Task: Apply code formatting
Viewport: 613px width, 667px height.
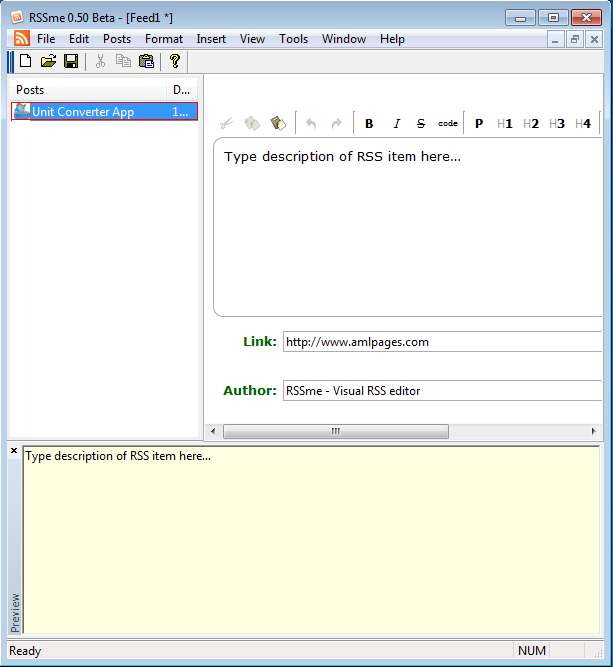Action: click(x=448, y=123)
